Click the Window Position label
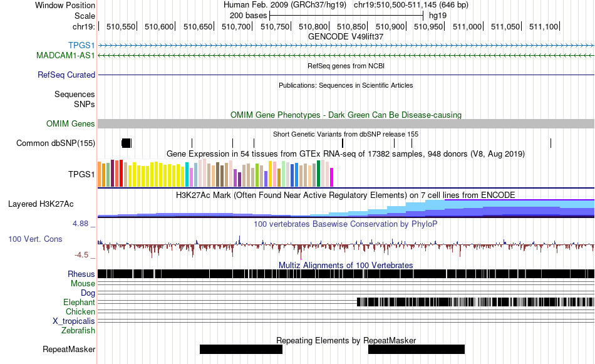The image size is (595, 364). pyautogui.click(x=65, y=5)
